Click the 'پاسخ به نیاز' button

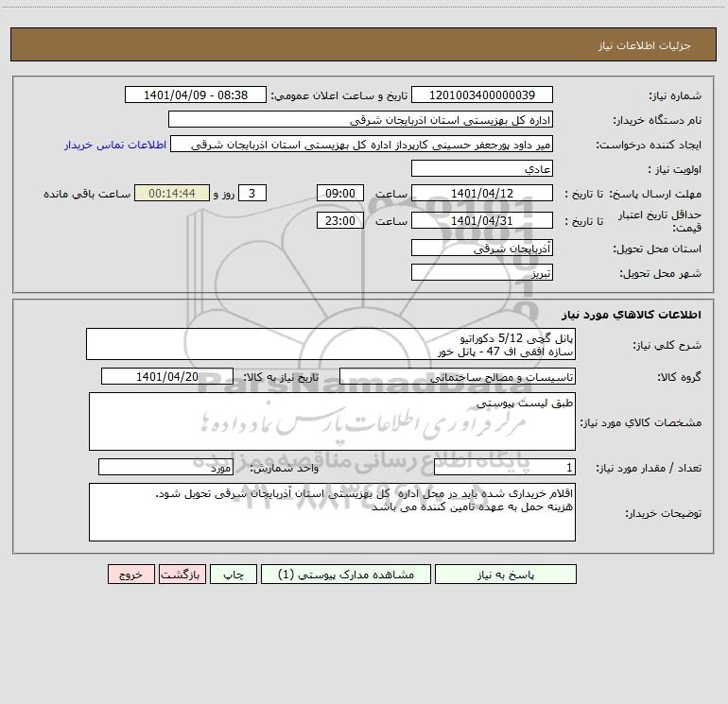(506, 575)
